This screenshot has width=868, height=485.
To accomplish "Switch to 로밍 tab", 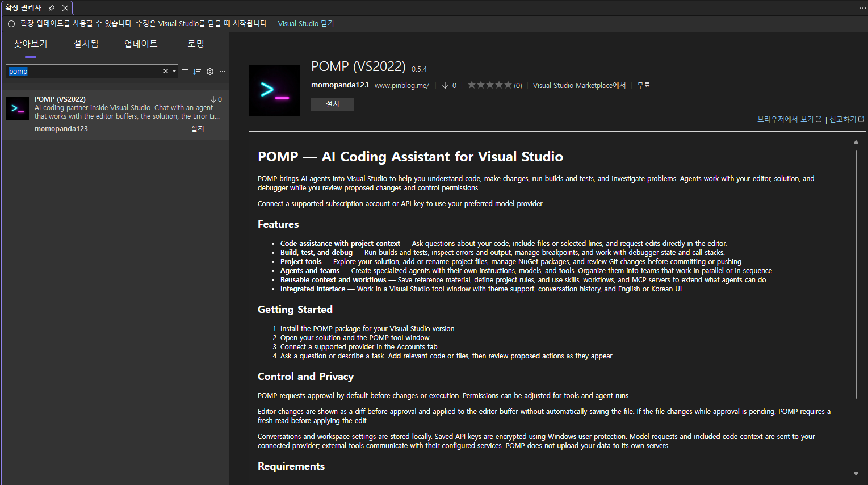I will click(196, 44).
